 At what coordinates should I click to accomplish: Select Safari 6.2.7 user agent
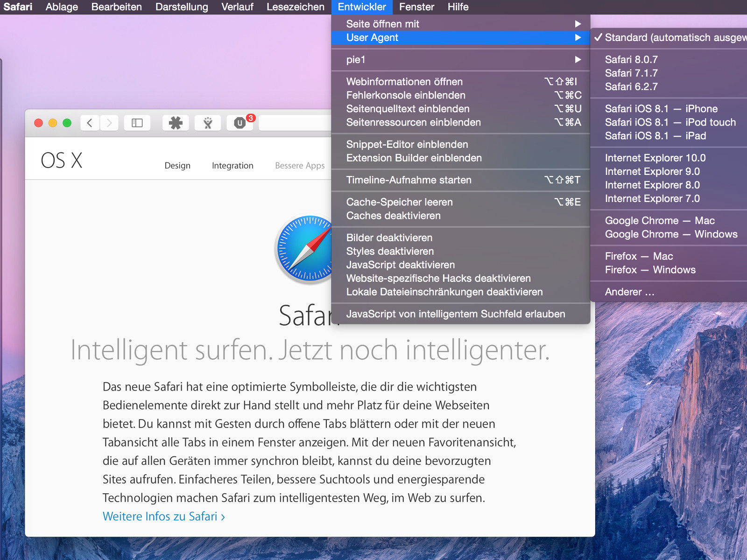click(669, 87)
